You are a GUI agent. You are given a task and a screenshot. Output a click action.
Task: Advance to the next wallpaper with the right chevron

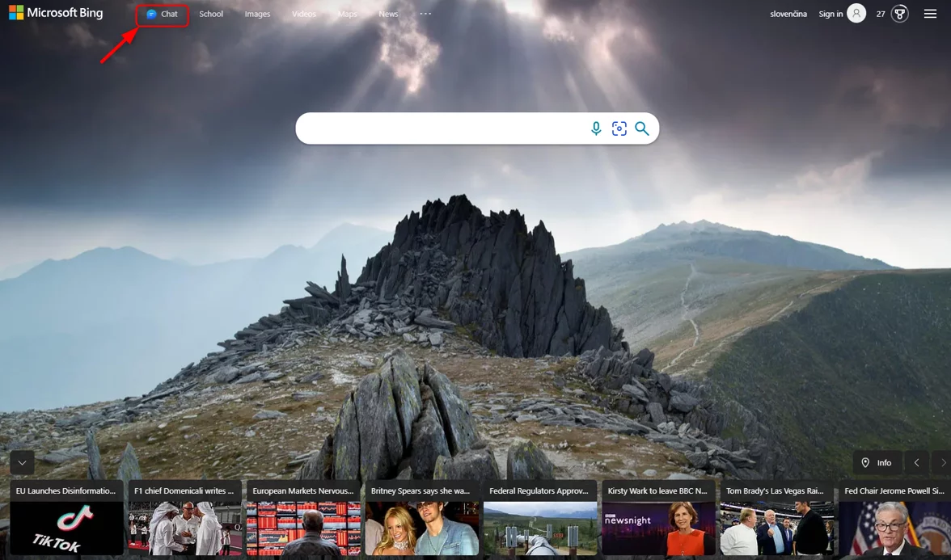943,462
